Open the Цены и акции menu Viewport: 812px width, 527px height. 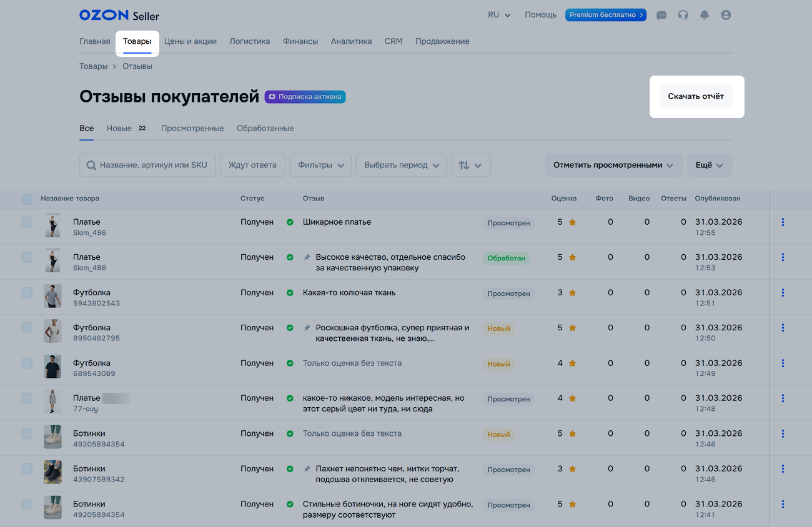click(x=191, y=41)
